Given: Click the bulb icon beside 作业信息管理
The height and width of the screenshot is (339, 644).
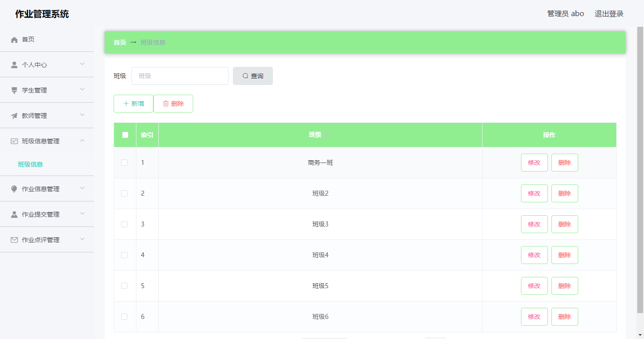Looking at the screenshot, I should (14, 189).
